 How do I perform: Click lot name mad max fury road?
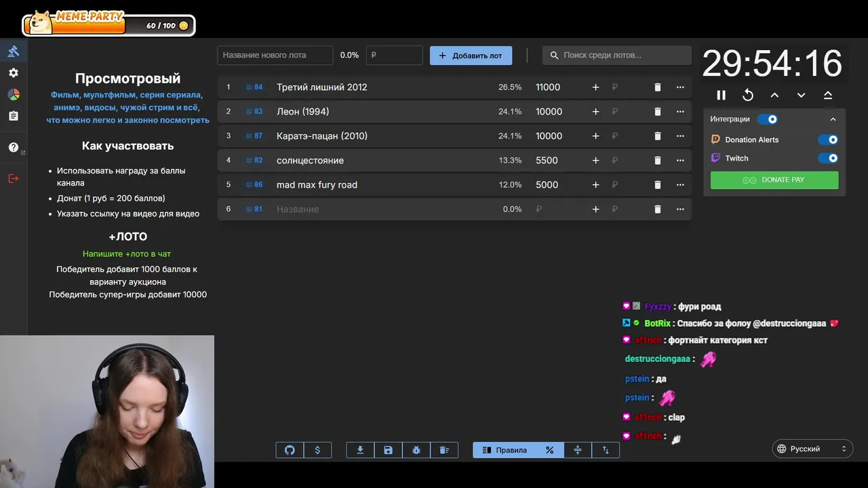(x=317, y=185)
